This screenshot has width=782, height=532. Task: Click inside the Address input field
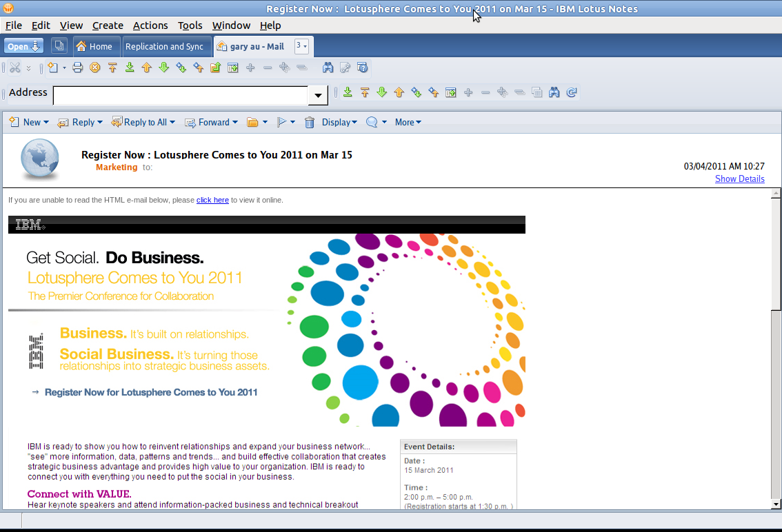pyautogui.click(x=180, y=95)
